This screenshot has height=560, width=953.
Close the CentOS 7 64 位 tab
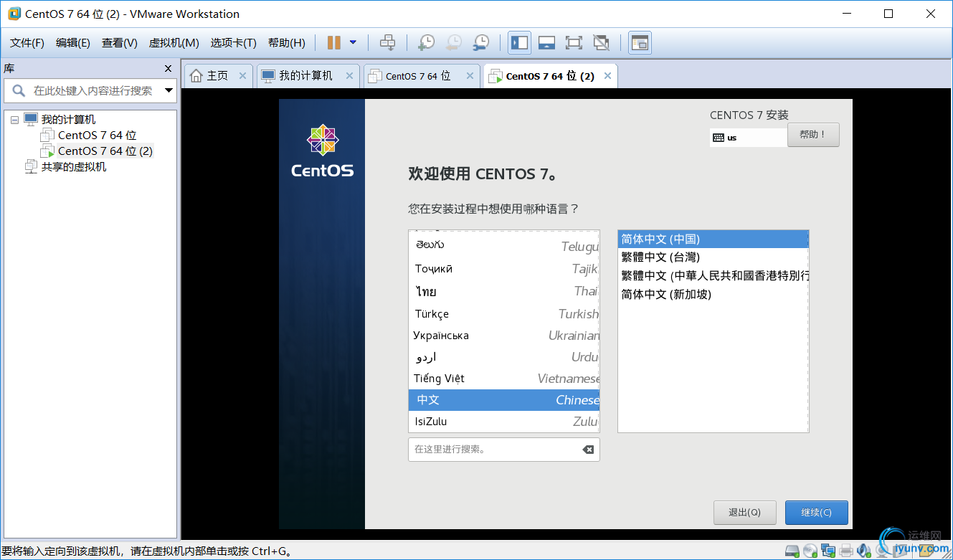470,76
